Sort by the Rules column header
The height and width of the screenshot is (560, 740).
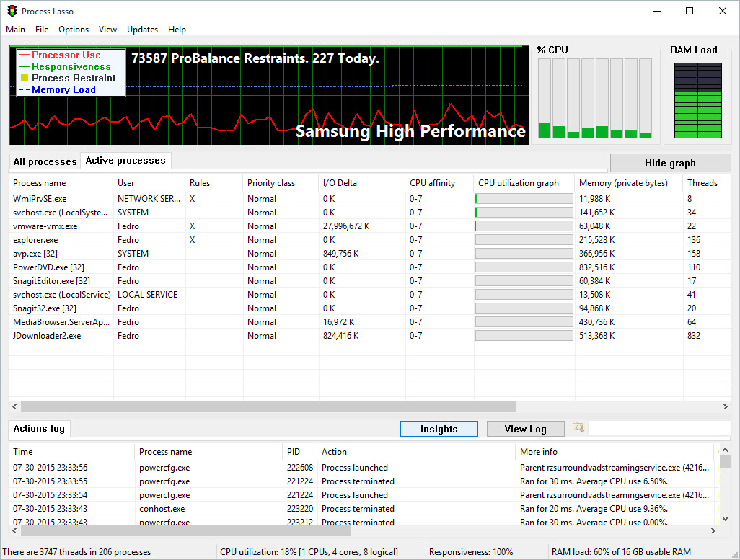point(214,183)
